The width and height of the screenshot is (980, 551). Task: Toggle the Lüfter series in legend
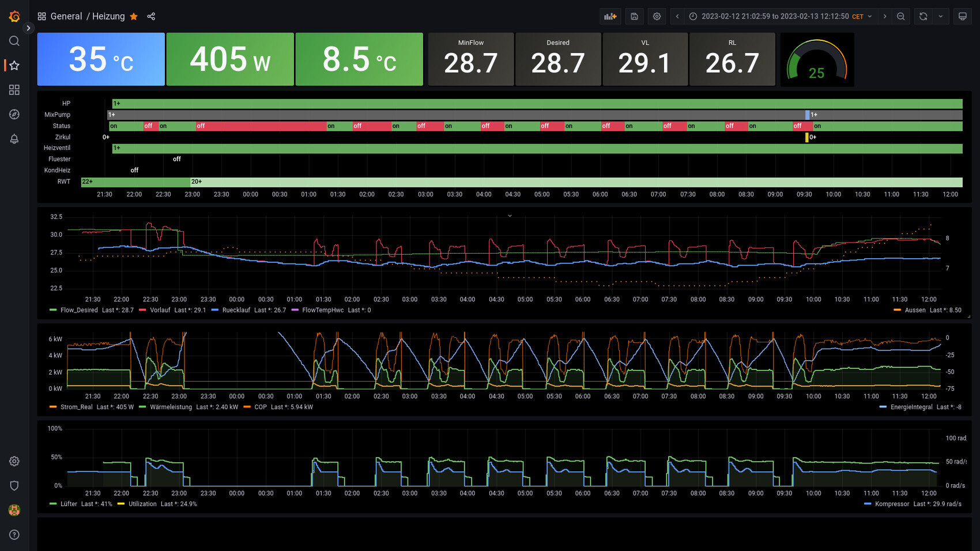[x=69, y=504]
